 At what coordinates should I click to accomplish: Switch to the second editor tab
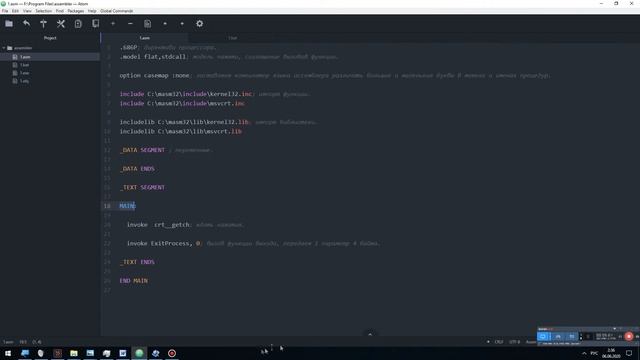(232, 38)
